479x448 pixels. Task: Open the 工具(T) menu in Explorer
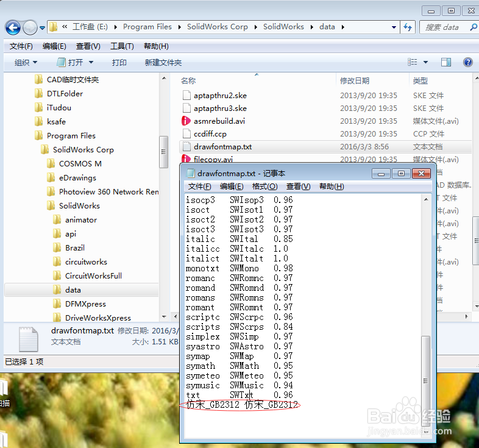pos(122,46)
